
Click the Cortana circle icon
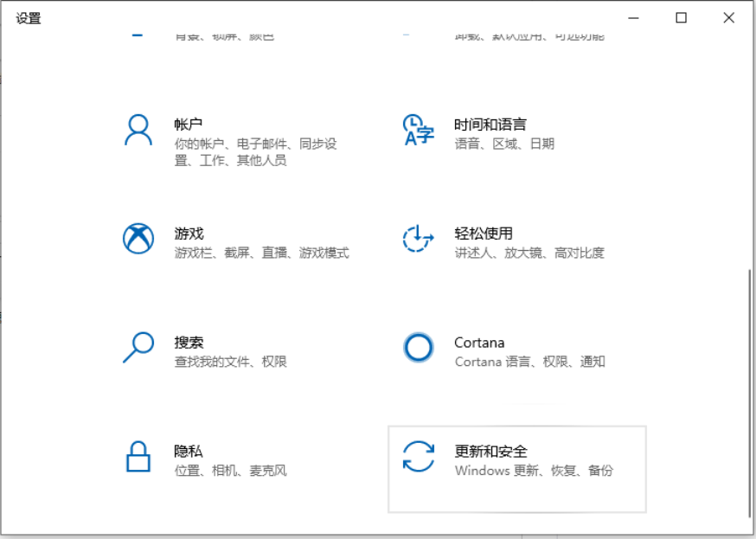[x=419, y=348]
